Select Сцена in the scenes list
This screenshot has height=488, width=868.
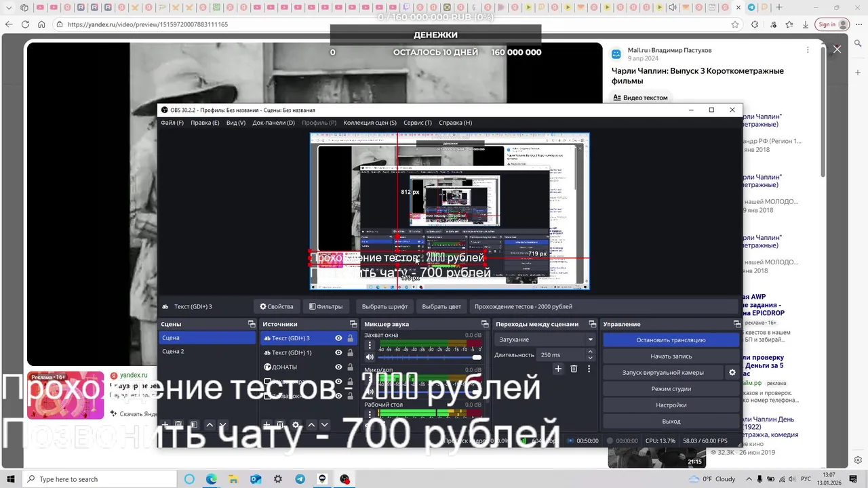[207, 338]
